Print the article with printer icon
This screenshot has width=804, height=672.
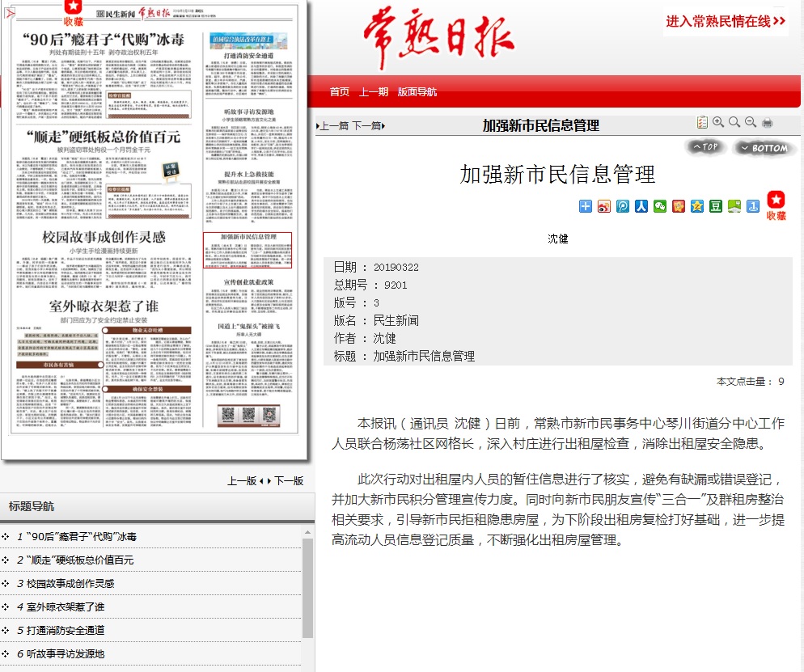coord(767,122)
